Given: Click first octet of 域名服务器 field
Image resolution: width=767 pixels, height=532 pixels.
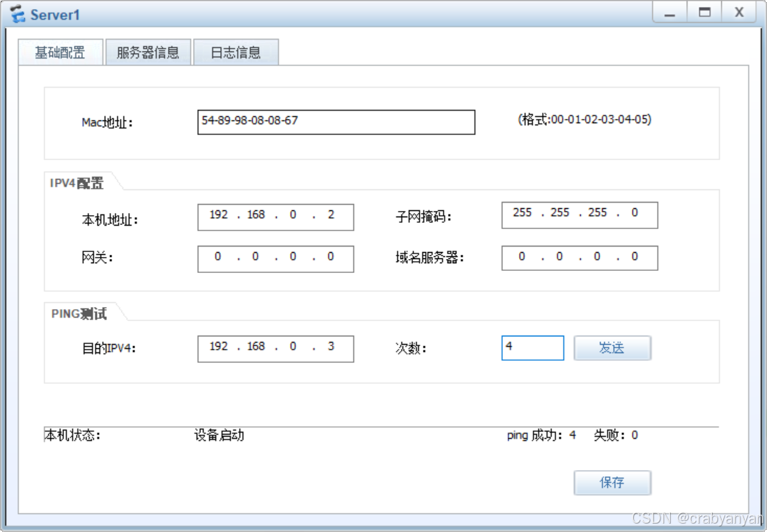Looking at the screenshot, I should 522,258.
